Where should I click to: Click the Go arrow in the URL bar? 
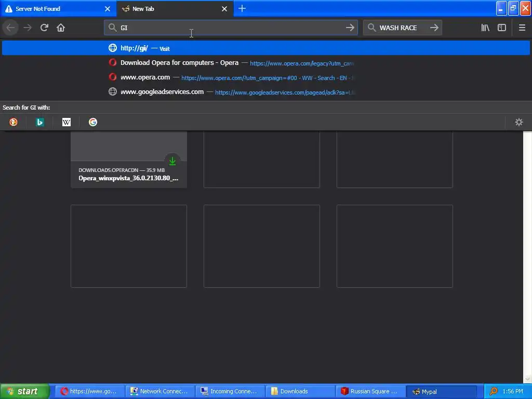click(x=350, y=28)
